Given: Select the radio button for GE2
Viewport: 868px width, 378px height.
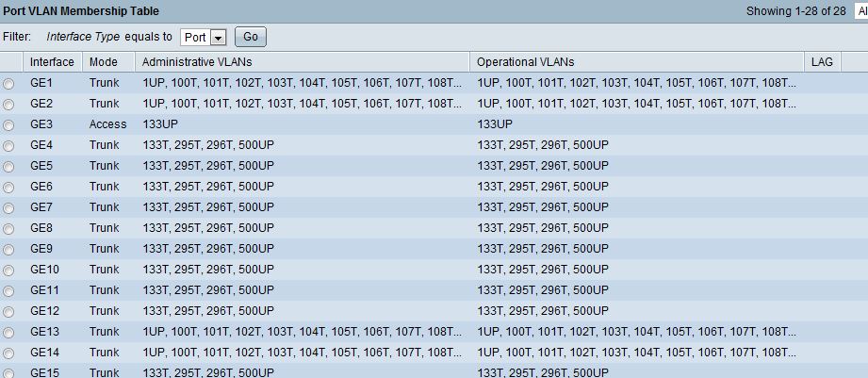Looking at the screenshot, I should click(x=8, y=105).
